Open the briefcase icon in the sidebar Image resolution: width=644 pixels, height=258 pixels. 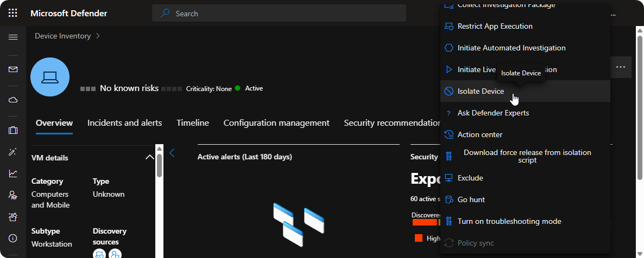[x=13, y=130]
